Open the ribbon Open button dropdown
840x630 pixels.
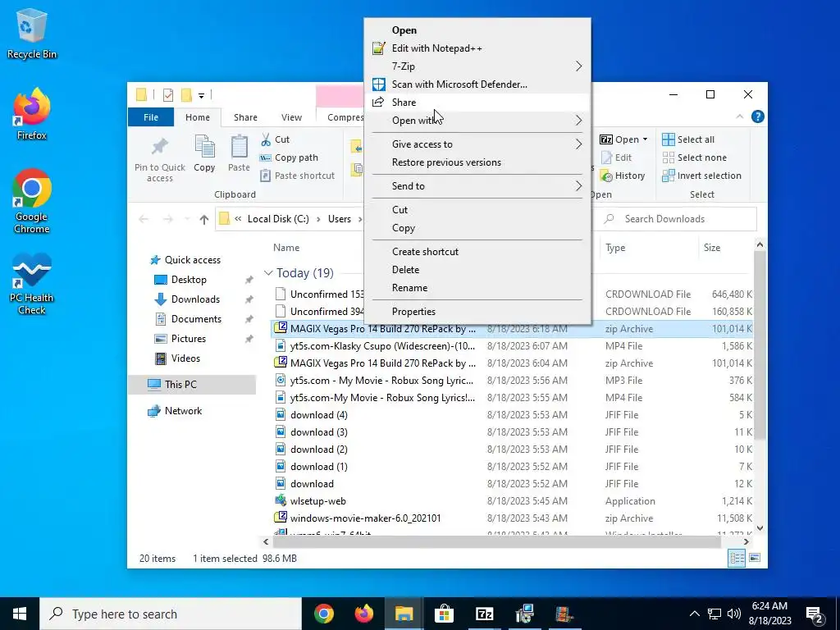(x=645, y=139)
